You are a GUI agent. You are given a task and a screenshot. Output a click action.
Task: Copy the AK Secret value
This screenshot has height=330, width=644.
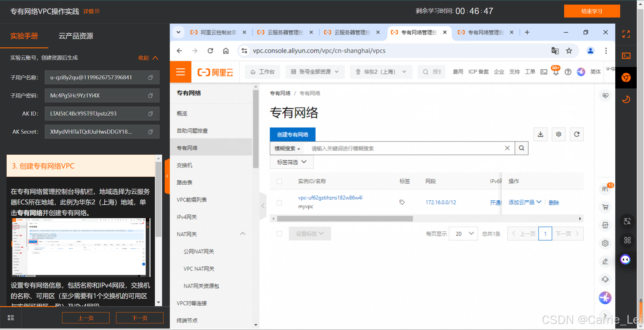[x=150, y=132]
